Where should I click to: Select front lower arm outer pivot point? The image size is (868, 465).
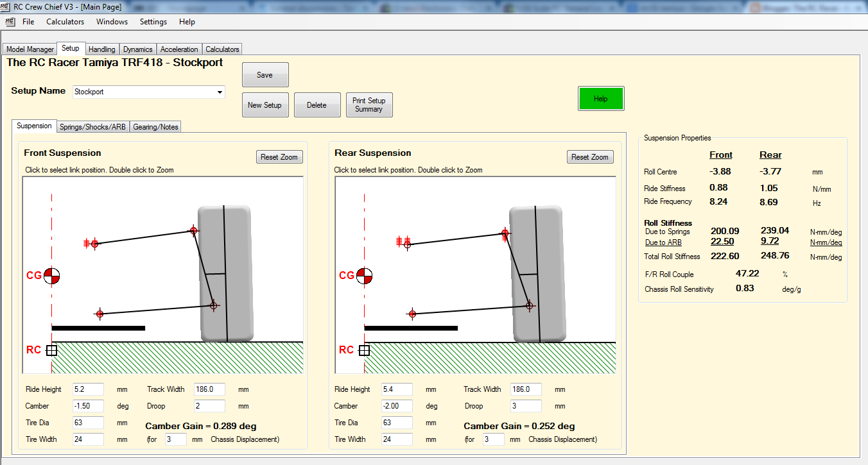click(214, 306)
